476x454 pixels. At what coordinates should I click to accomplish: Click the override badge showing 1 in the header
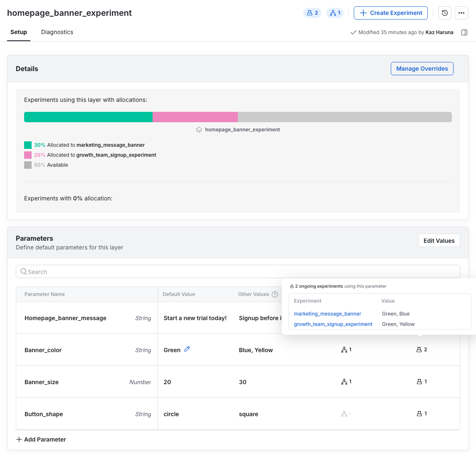coord(335,13)
